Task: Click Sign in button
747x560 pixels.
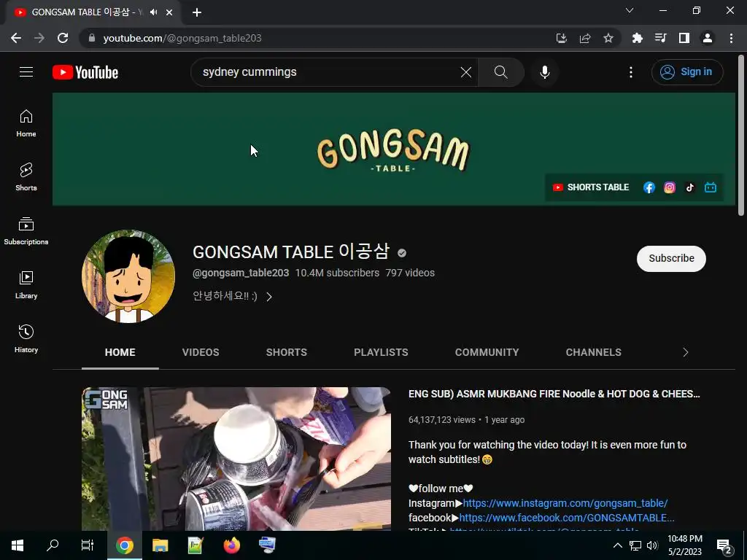Action: (x=687, y=72)
